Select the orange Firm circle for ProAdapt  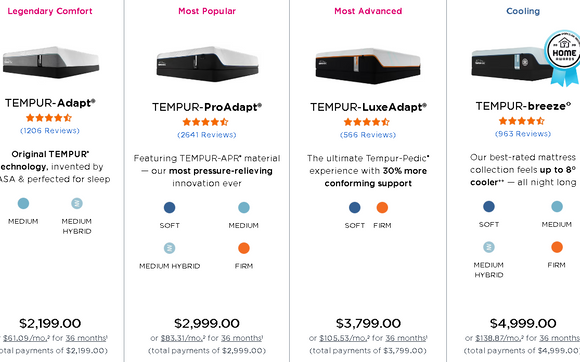pyautogui.click(x=244, y=248)
